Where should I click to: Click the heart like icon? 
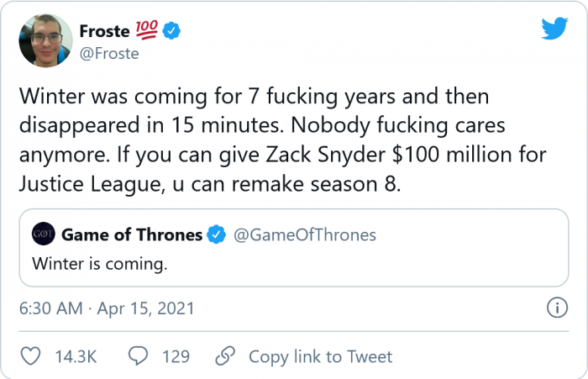[31, 356]
